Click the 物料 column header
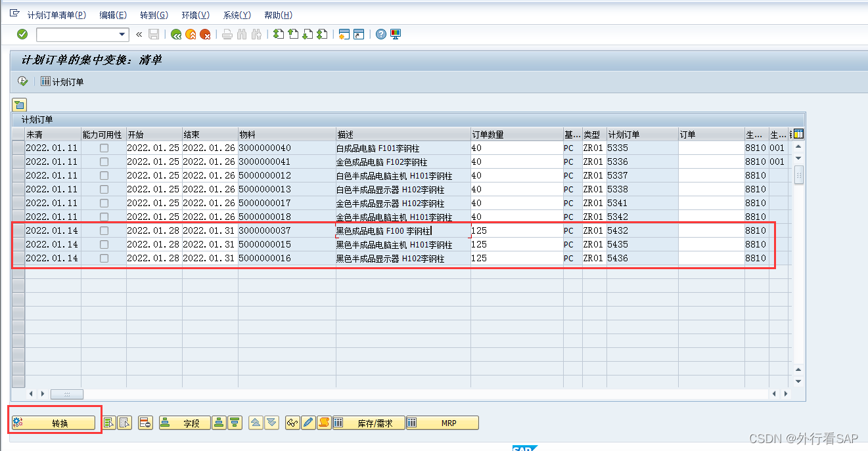The height and width of the screenshot is (451, 868). pyautogui.click(x=286, y=135)
